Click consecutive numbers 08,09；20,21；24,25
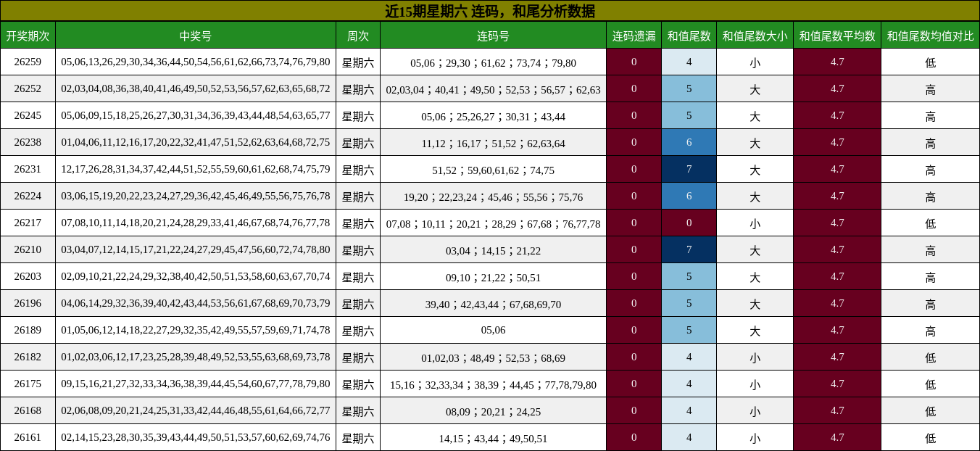Viewport: 980px width, 451px height. click(x=493, y=410)
